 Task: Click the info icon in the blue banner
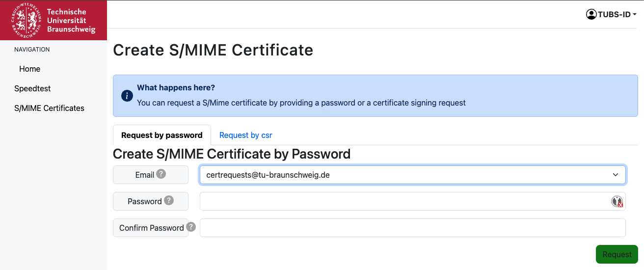coord(127,96)
